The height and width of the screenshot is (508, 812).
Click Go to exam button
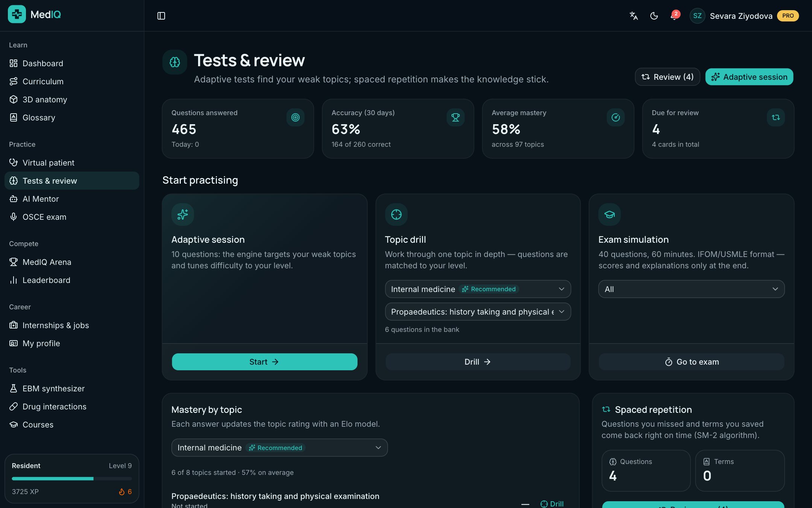691,362
